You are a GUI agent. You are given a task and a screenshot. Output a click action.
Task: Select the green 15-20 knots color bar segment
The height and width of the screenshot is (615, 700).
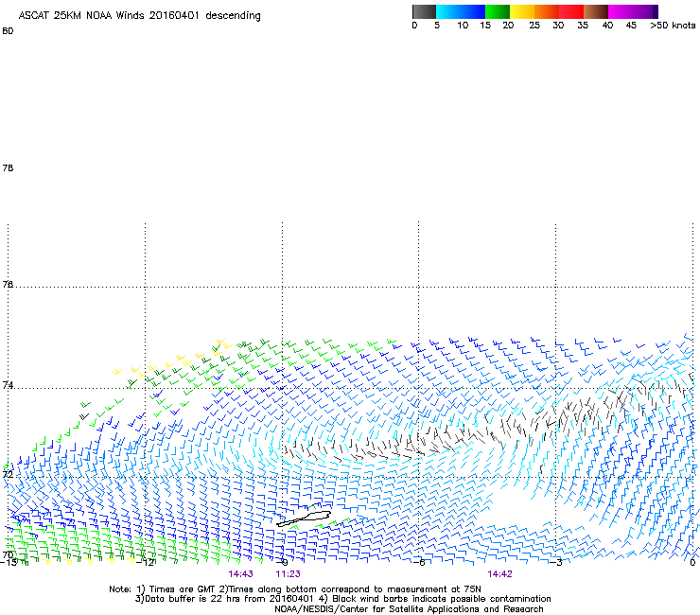pyautogui.click(x=498, y=11)
